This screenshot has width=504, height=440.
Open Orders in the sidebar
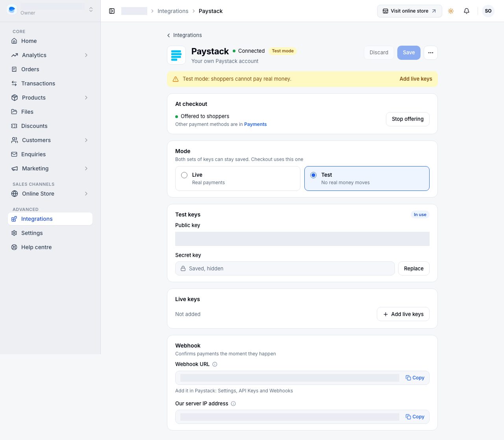50,69
